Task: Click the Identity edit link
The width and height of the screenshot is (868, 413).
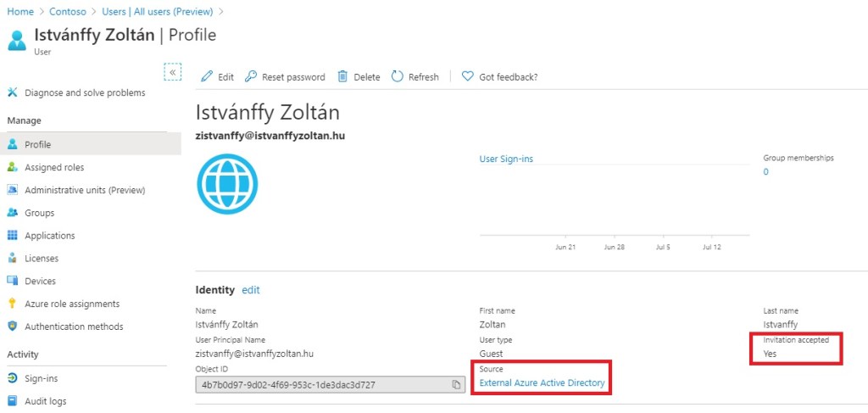Action: (x=251, y=290)
